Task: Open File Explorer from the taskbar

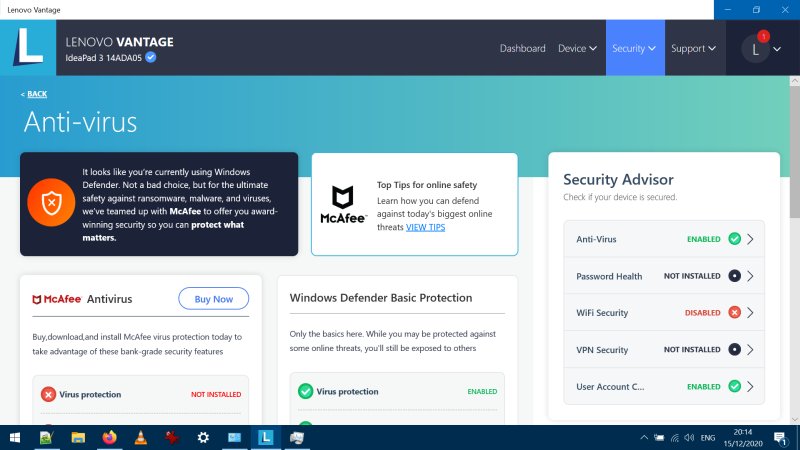Action: pos(78,438)
